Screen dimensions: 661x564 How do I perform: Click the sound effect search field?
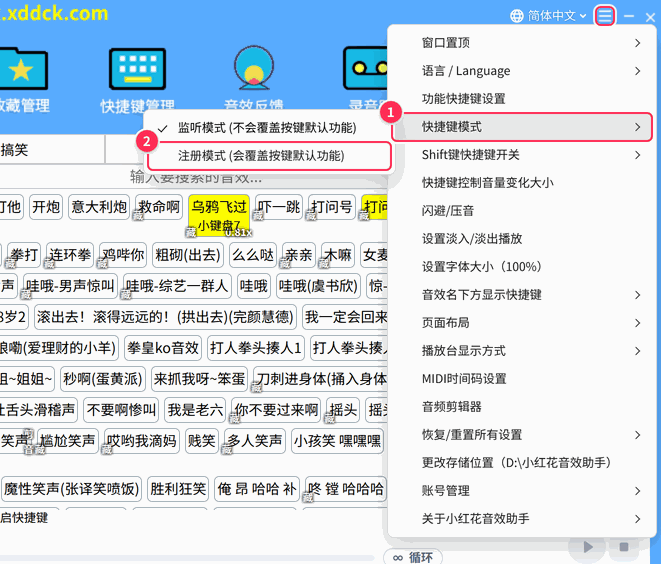point(196,176)
